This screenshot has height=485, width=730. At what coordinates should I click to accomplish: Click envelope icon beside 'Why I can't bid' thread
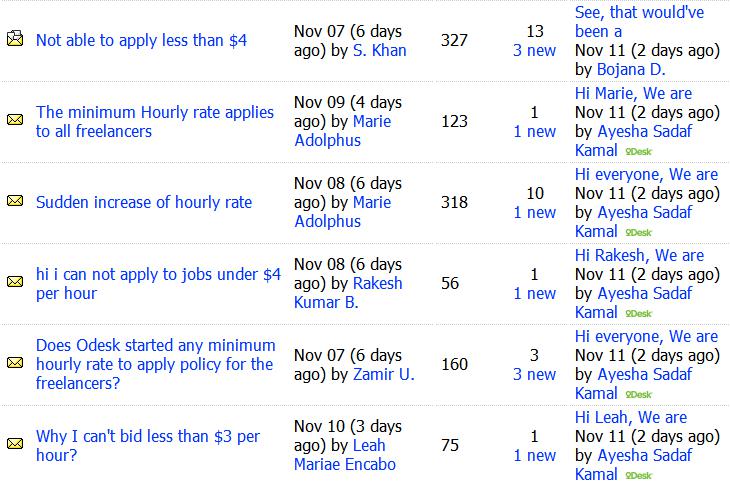tap(15, 444)
